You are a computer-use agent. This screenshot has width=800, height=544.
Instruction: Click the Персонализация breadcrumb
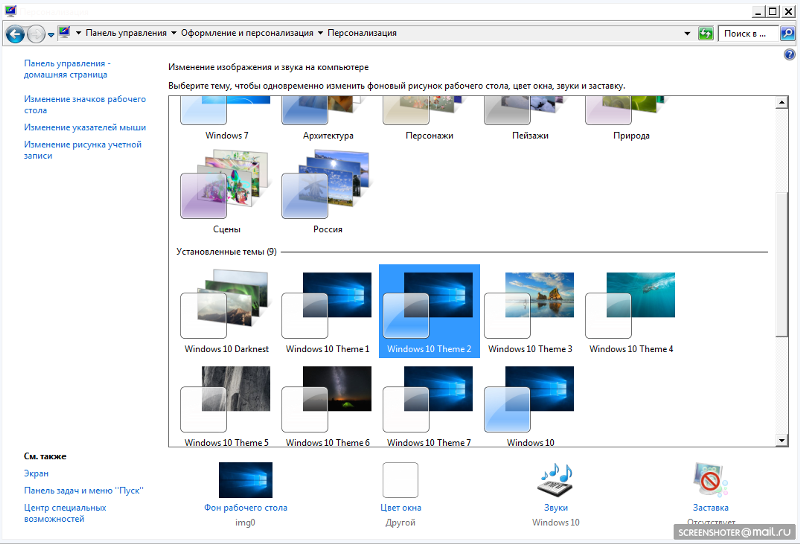[x=362, y=33]
